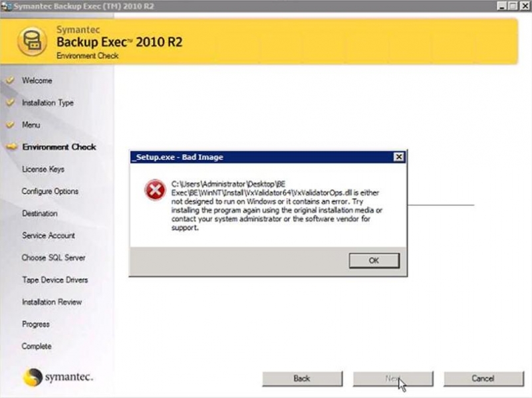Click the Symantec logo at bottom left

pyautogui.click(x=58, y=377)
